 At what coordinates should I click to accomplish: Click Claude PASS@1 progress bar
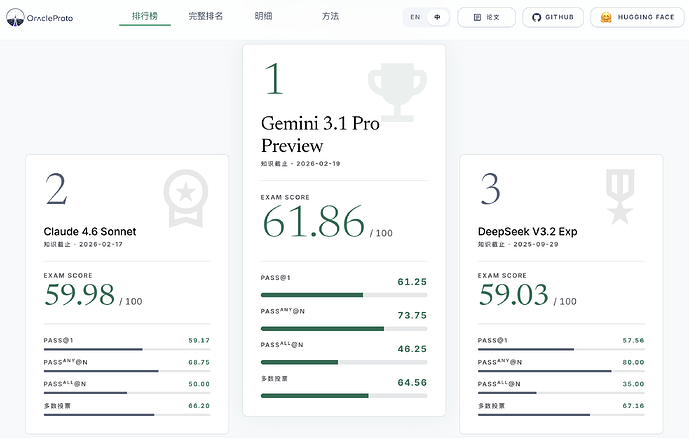coord(127,349)
